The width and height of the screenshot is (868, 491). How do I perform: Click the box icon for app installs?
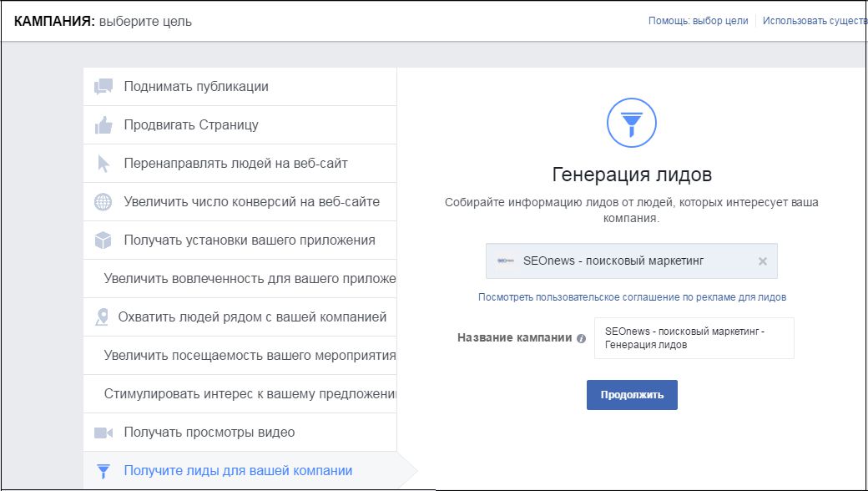pos(103,240)
